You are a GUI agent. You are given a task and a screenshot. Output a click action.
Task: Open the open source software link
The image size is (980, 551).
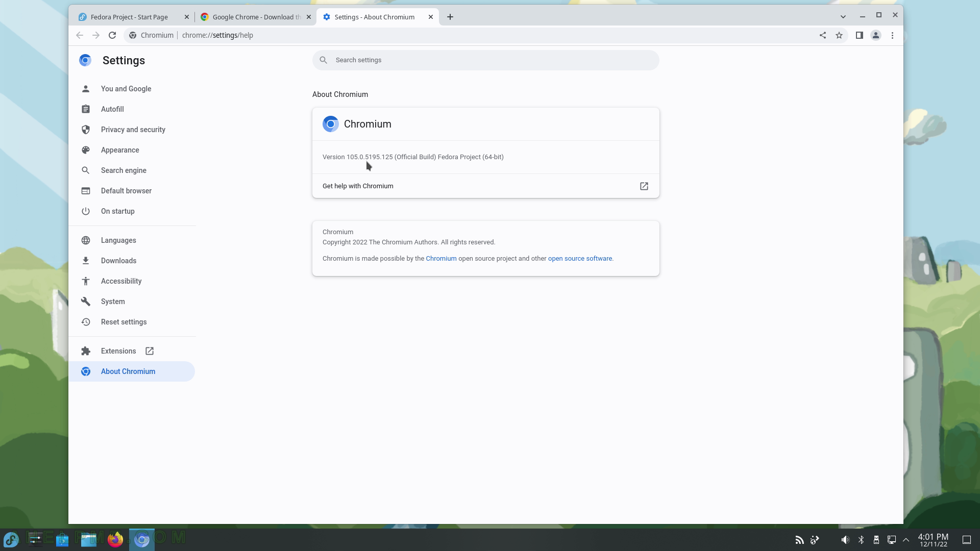click(580, 259)
